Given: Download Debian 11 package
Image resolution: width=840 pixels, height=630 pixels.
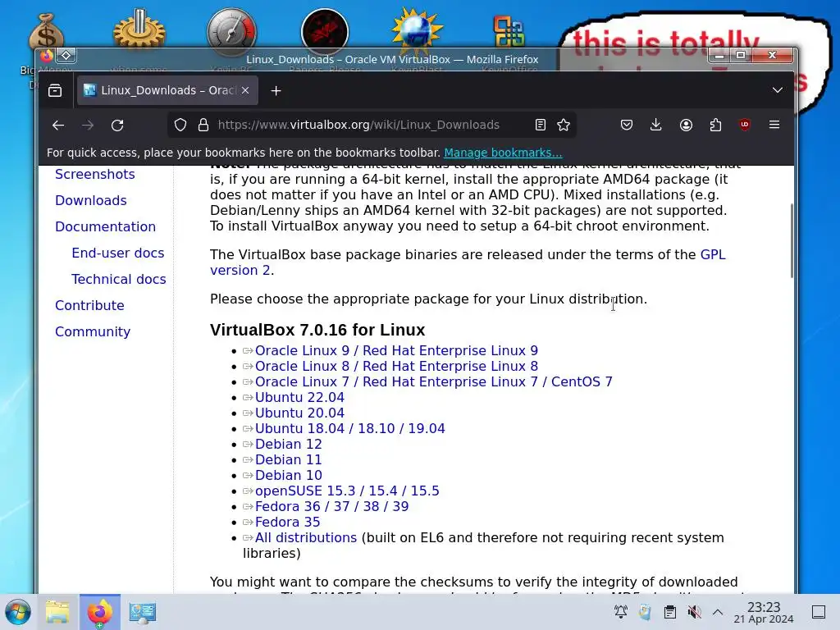Looking at the screenshot, I should coord(288,459).
